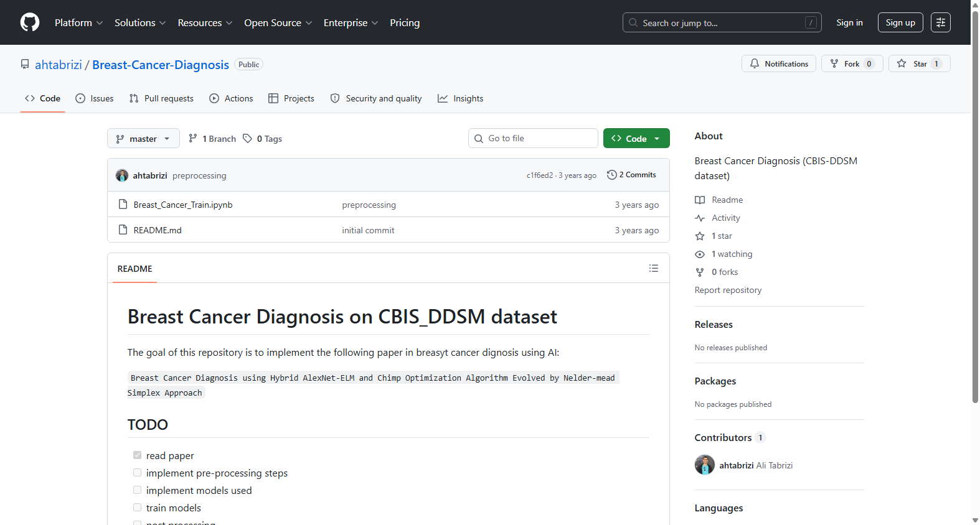Open commit hash c1f6ed2
Viewport: 980px width, 525px height.
tap(539, 175)
